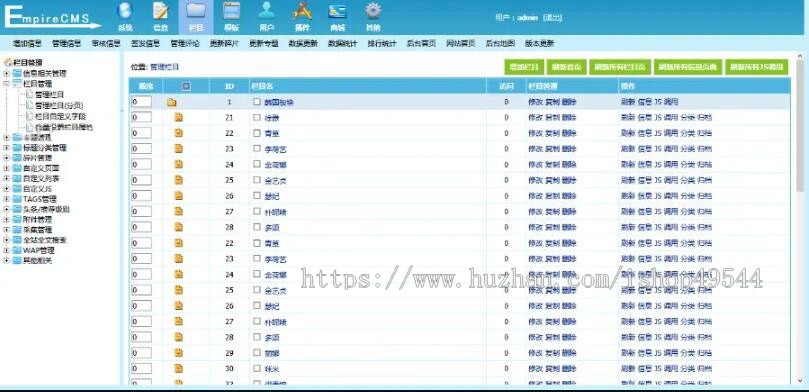
Task: Open the 排行统计 menu item
Action: coord(382,44)
